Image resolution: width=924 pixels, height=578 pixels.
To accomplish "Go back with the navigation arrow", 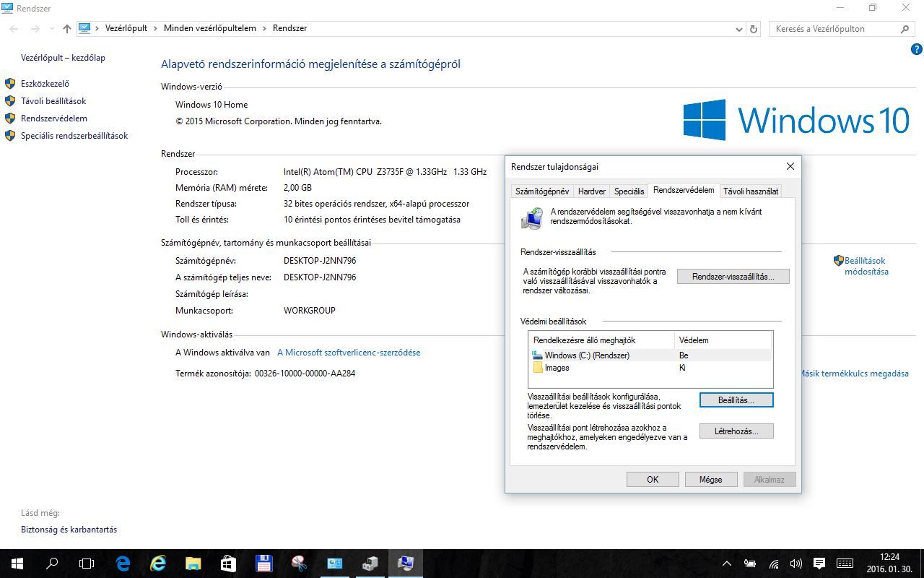I will coord(14,29).
